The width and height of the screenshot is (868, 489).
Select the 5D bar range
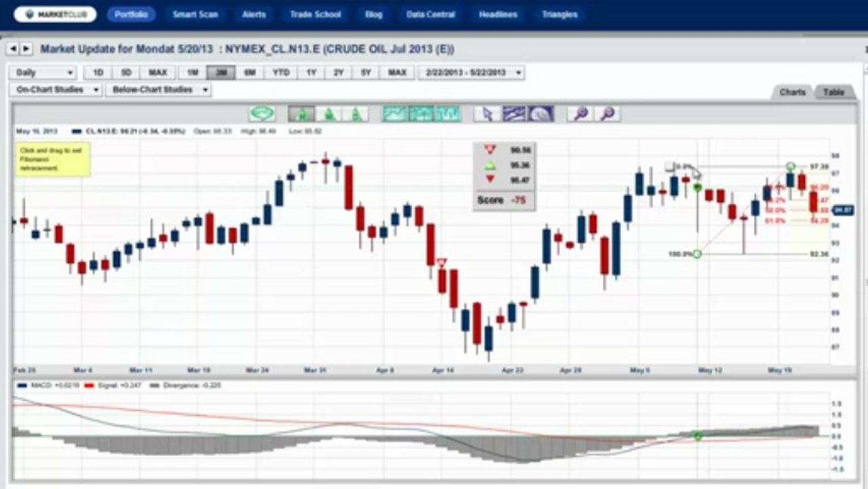(x=126, y=73)
